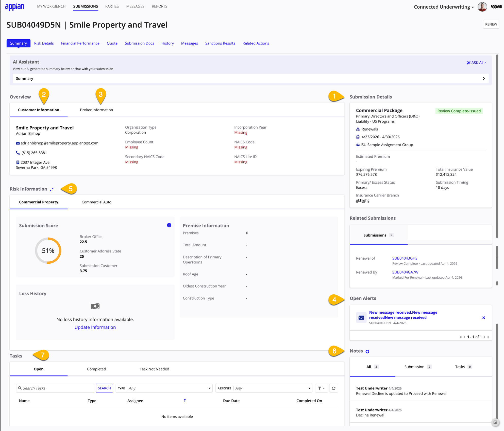Open the Risk Details tab

[44, 43]
